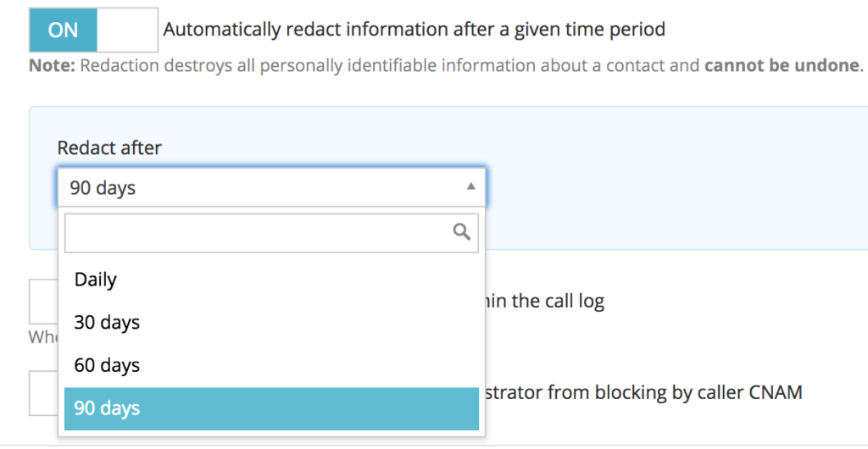The width and height of the screenshot is (868, 449).
Task: Click the bold "Note:" text
Action: (x=53, y=65)
